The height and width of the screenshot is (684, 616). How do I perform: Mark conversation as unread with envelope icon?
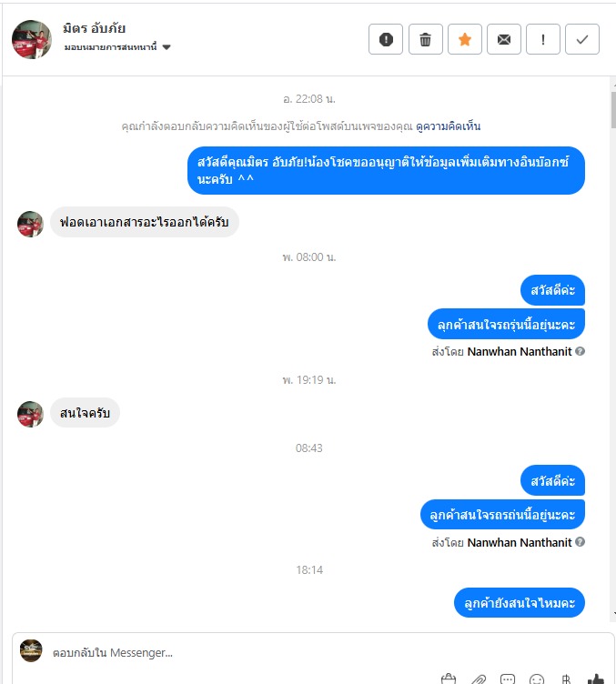(504, 39)
